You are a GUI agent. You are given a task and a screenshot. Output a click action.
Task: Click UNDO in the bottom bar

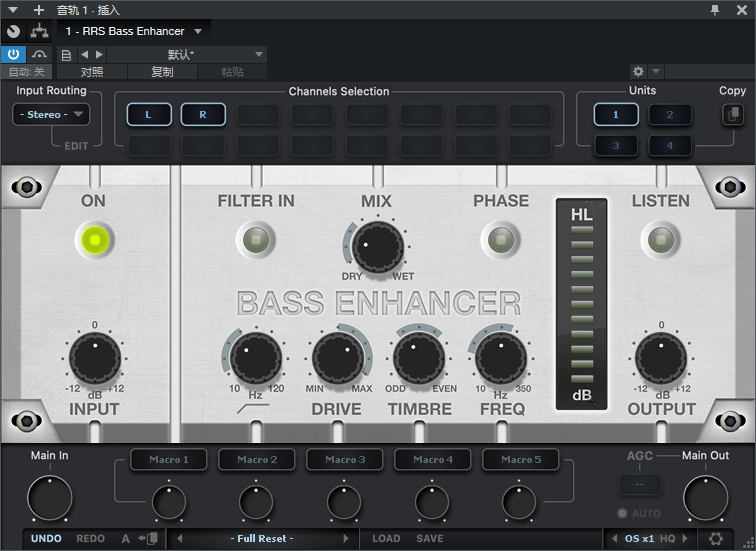tap(46, 538)
